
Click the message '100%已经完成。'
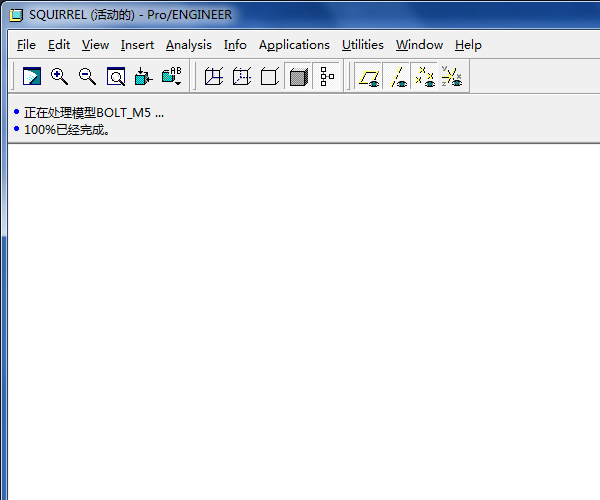tap(67, 130)
